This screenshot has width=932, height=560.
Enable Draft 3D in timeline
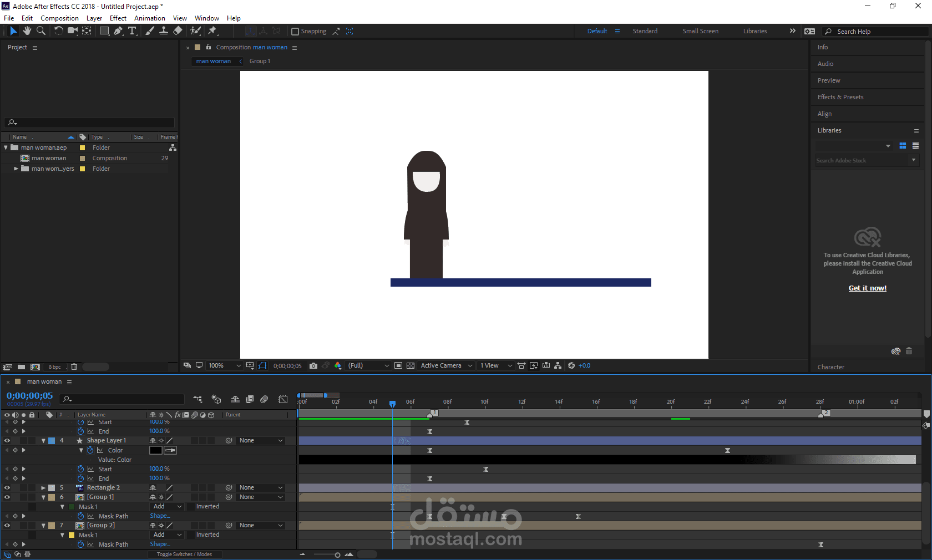pos(216,399)
